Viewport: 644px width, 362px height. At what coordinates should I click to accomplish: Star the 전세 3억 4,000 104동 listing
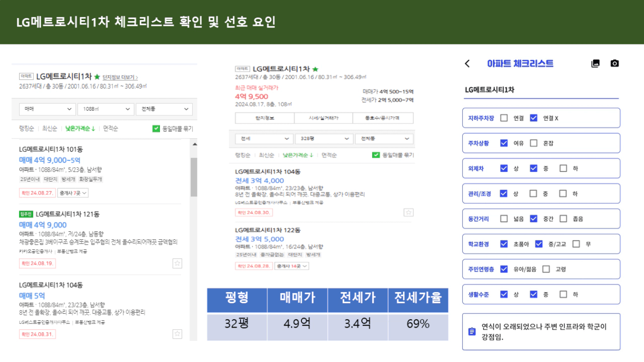(408, 212)
